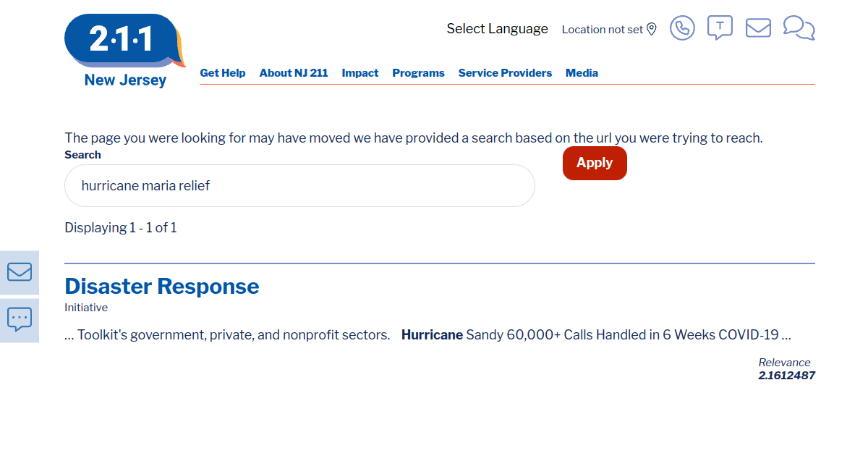Click the location pin icon
Viewport: 868px width, 456px height.
pyautogui.click(x=652, y=29)
